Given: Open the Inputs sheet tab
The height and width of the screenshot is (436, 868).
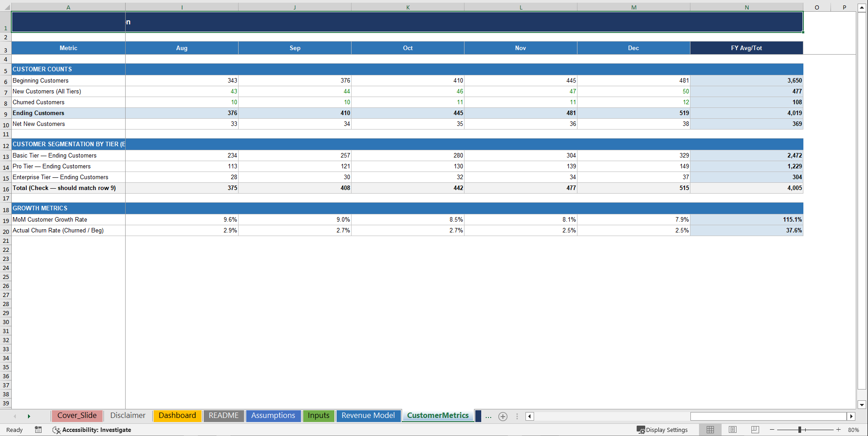Looking at the screenshot, I should pyautogui.click(x=319, y=416).
